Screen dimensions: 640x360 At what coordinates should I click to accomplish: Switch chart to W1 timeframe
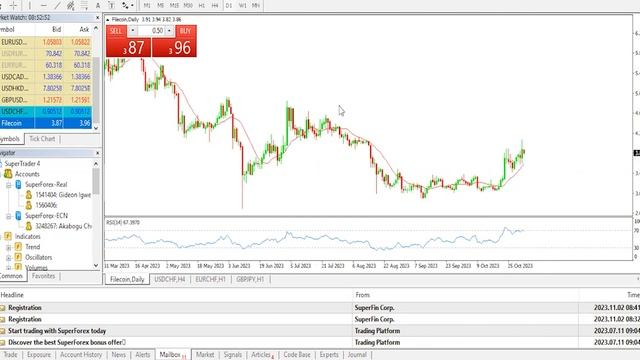(242, 5)
